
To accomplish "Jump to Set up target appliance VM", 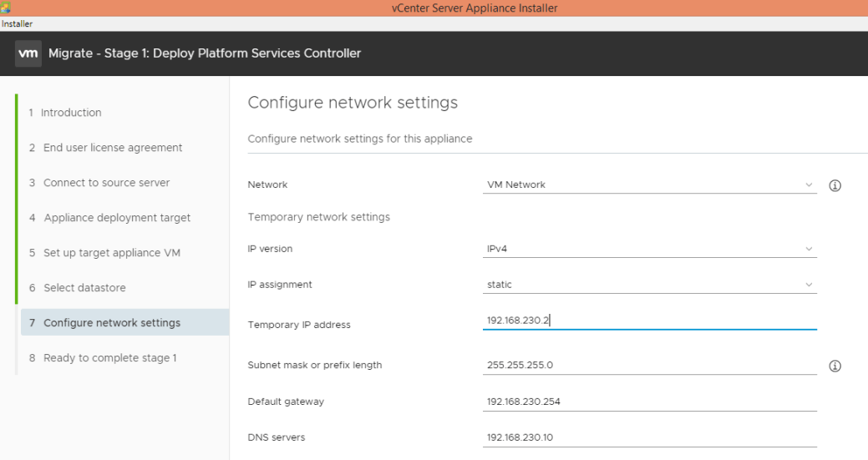I will pyautogui.click(x=111, y=253).
